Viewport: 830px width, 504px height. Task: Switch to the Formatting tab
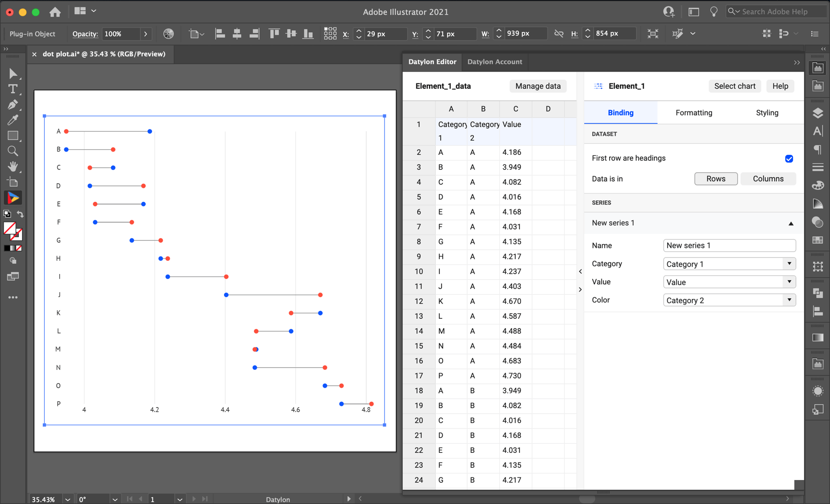(x=694, y=112)
